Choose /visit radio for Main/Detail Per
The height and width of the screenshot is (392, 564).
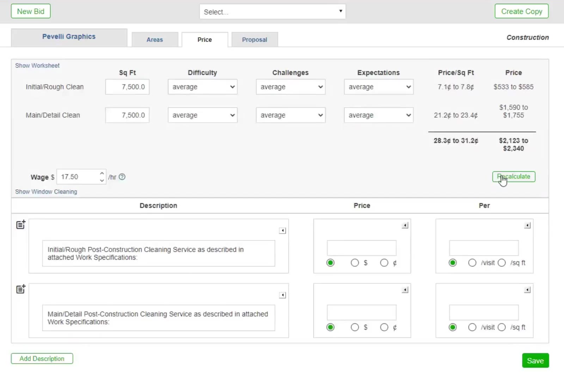point(472,327)
